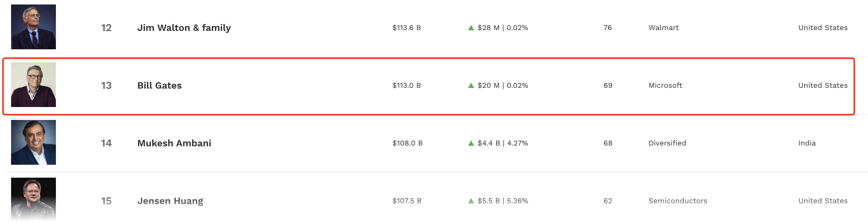The height and width of the screenshot is (223, 868).
Task: Click the green up arrow beside $20 M
Action: coord(471,86)
